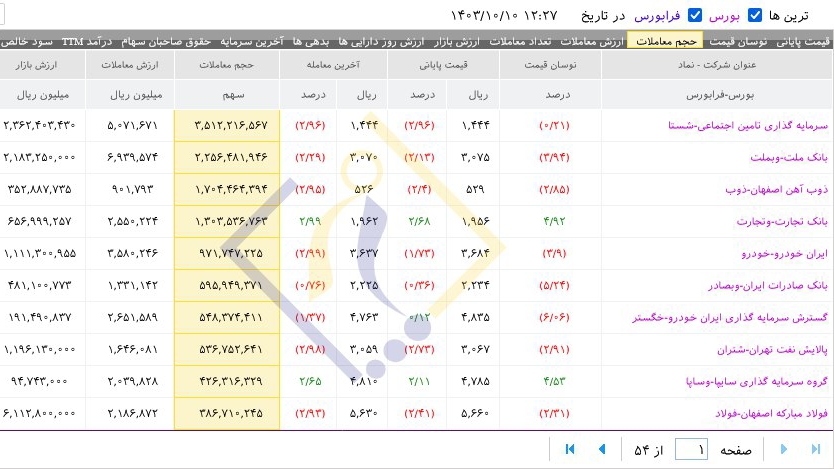Select the حجم معاملات tab
Image resolution: width=834 pixels, height=469 pixels.
click(x=665, y=40)
